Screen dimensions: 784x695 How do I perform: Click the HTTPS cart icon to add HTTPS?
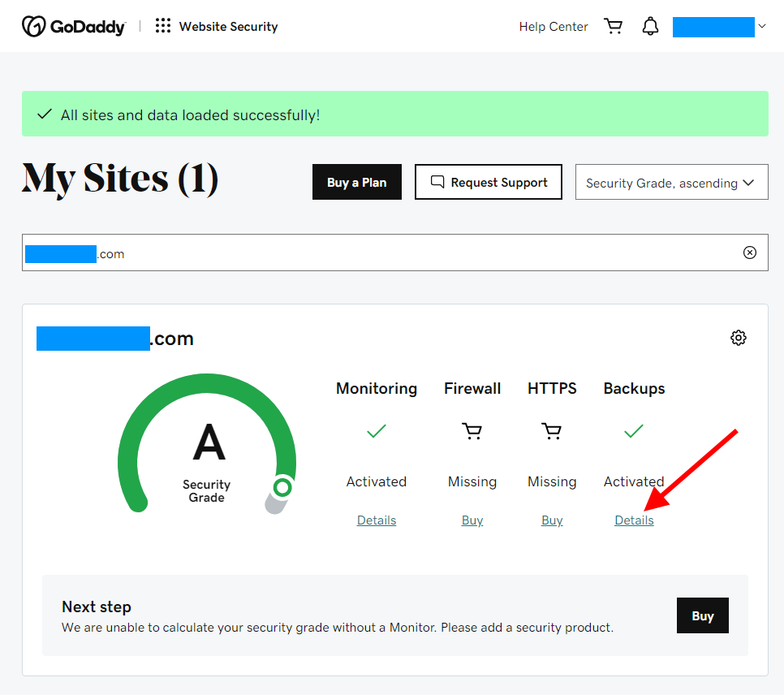tap(552, 431)
